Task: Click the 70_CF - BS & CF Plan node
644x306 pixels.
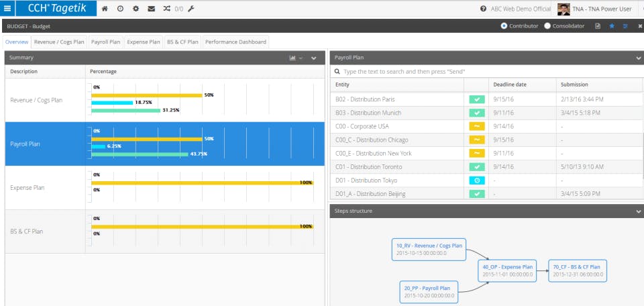Action: tap(578, 270)
